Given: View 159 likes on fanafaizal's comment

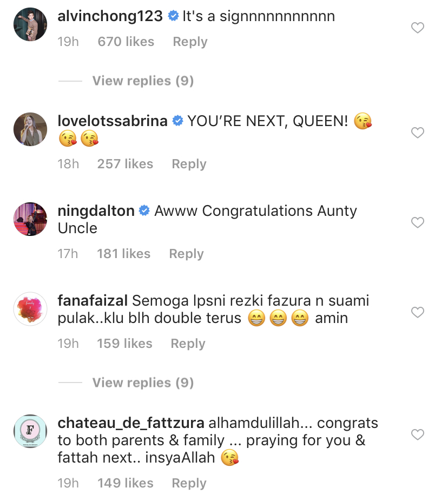Looking at the screenshot, I should coord(124,344).
